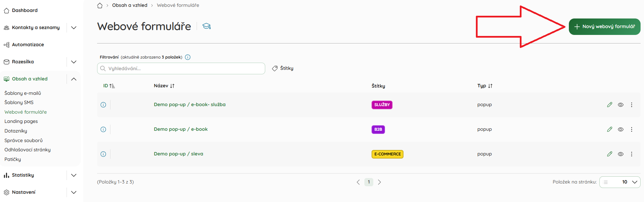Open more actions for e-book- služba row
The width and height of the screenshot is (644, 202).
pyautogui.click(x=632, y=105)
